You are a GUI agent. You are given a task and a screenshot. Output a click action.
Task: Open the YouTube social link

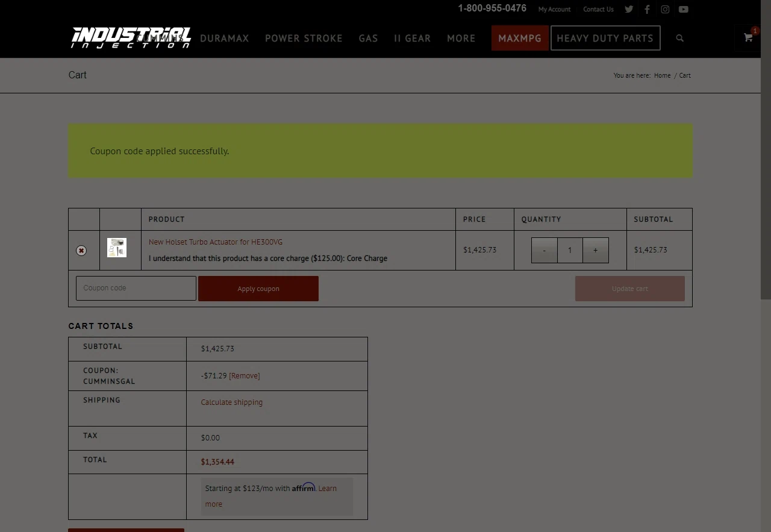pos(684,9)
